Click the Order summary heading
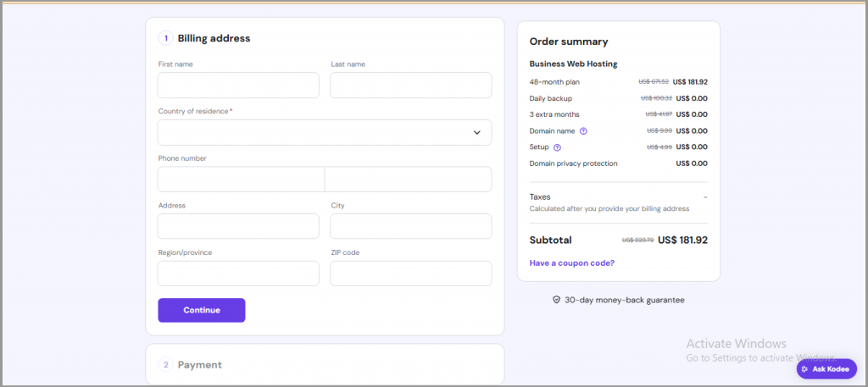 pyautogui.click(x=569, y=41)
